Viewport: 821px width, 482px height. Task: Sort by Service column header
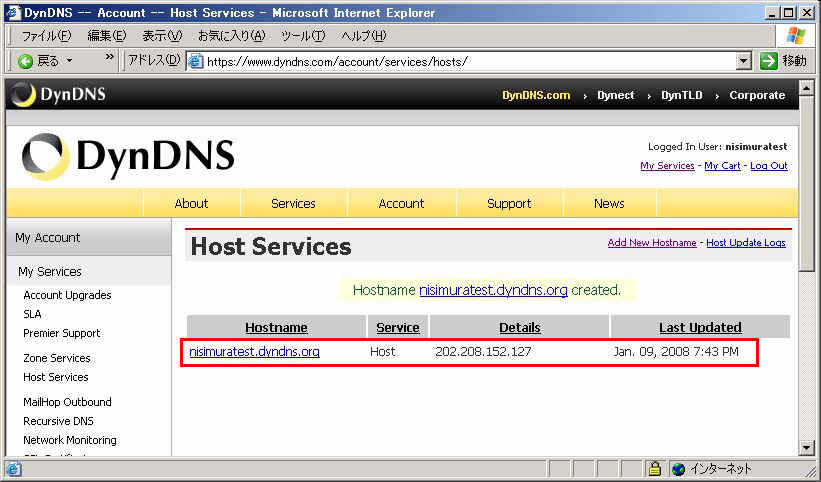(x=398, y=328)
